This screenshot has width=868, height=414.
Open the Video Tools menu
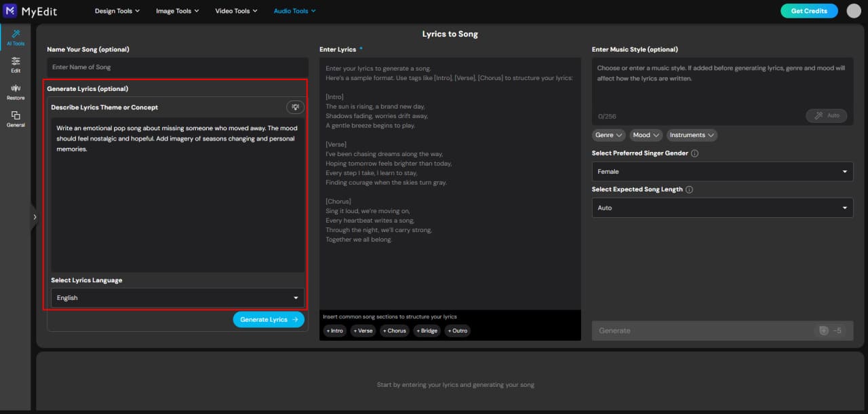coord(235,10)
